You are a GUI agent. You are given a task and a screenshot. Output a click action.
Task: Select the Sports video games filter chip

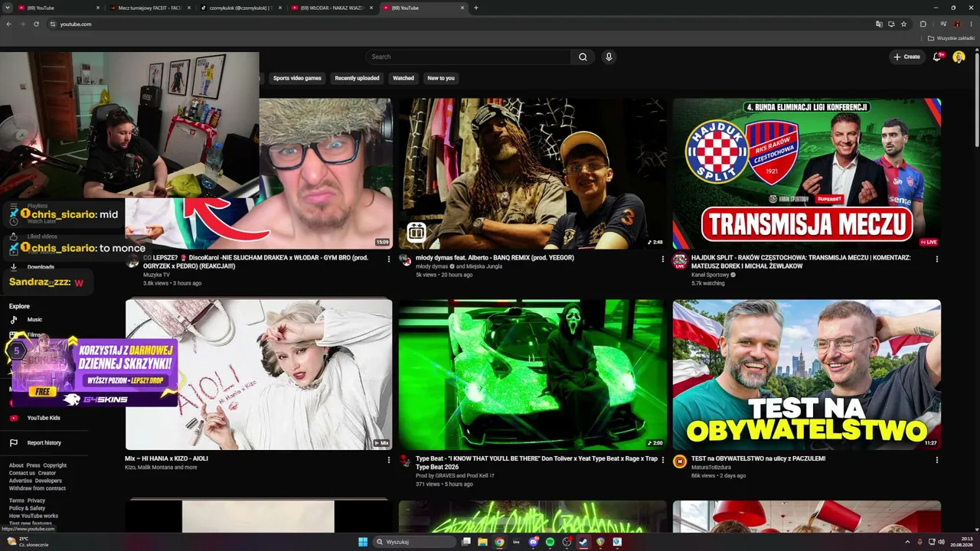tap(297, 78)
